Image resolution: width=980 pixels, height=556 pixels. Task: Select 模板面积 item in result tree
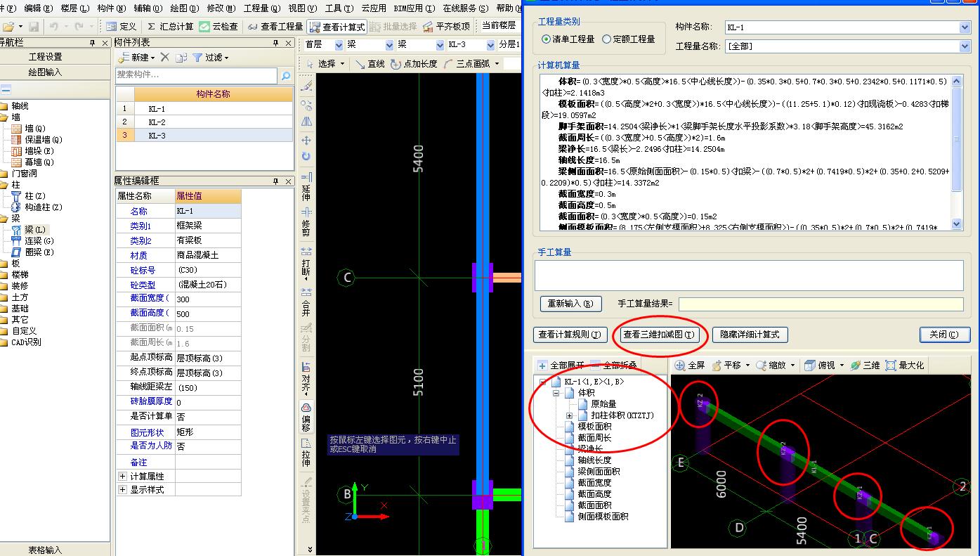tap(594, 427)
